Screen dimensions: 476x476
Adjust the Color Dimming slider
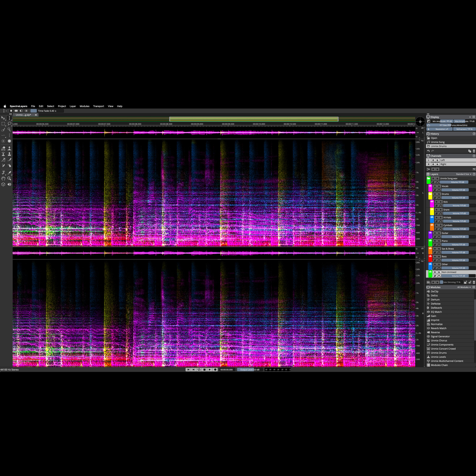tap(451, 282)
